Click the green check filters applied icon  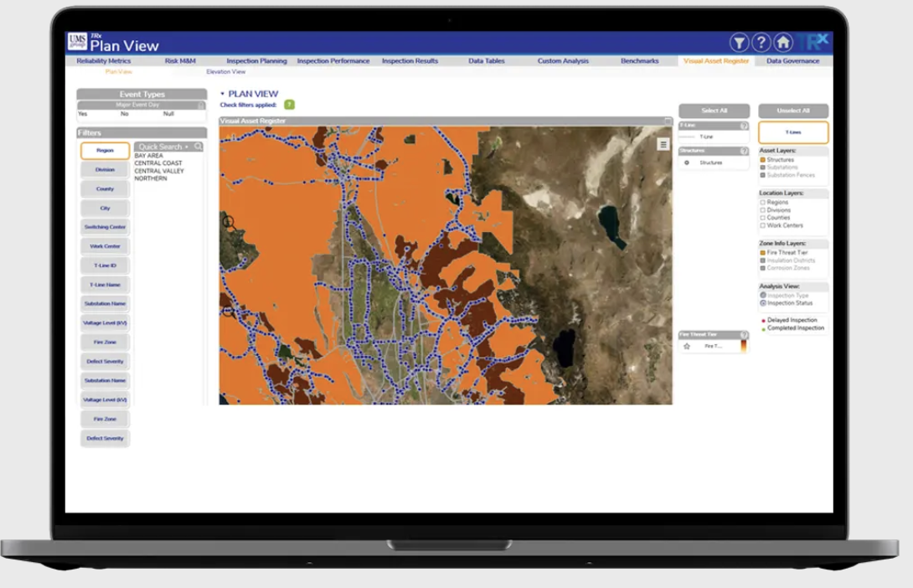[x=289, y=105]
